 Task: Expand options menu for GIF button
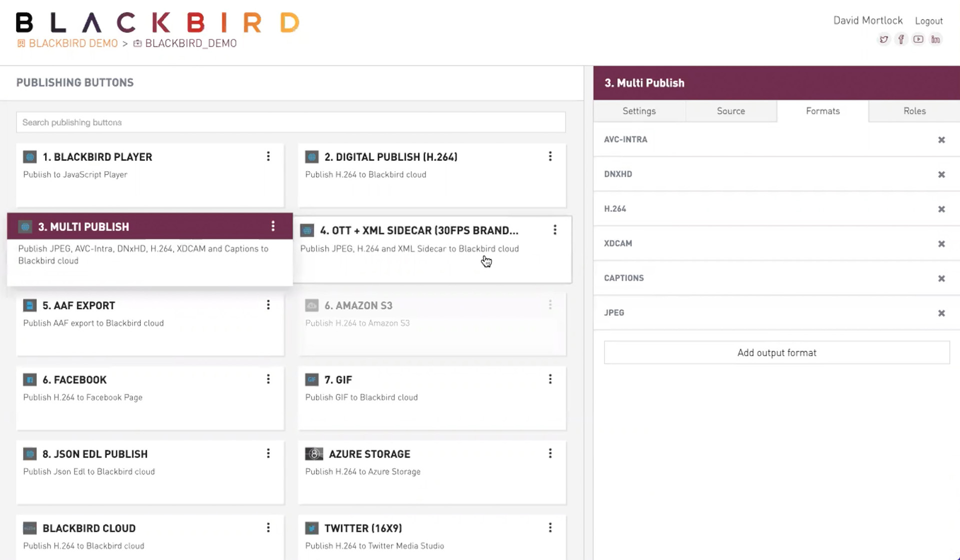coord(550,379)
